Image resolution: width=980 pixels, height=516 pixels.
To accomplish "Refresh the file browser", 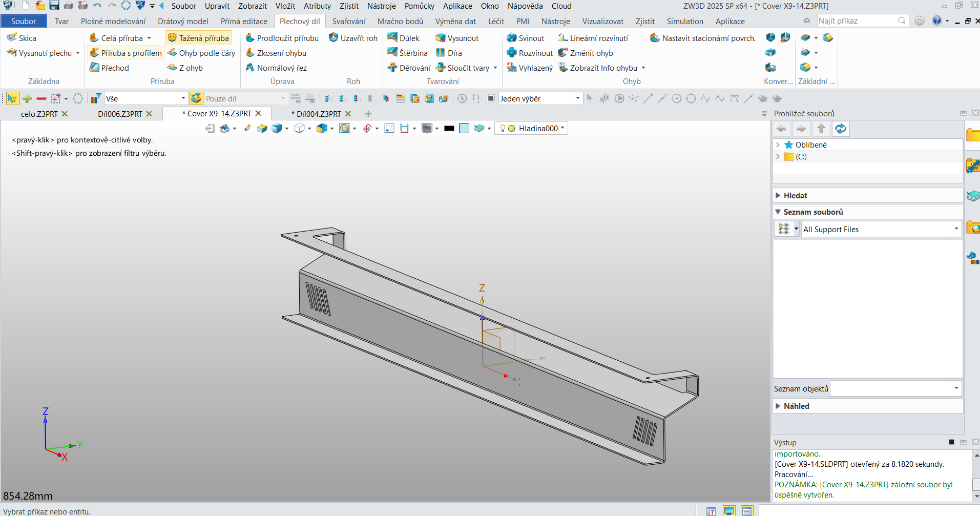I will (x=841, y=129).
